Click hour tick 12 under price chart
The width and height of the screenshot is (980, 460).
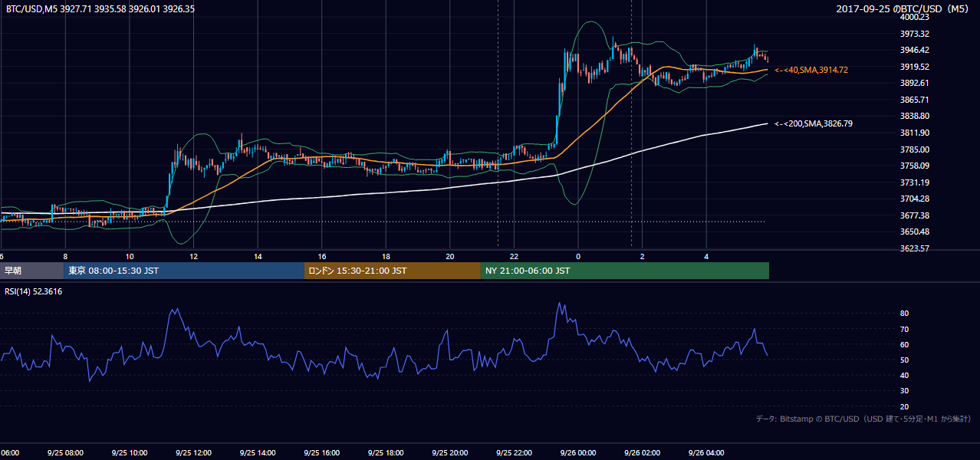point(193,256)
